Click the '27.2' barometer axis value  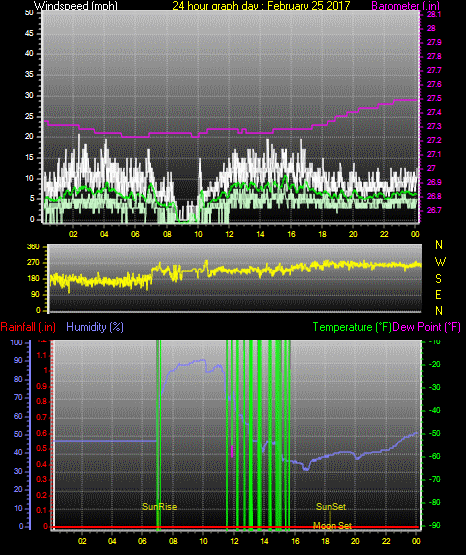[x=434, y=141]
